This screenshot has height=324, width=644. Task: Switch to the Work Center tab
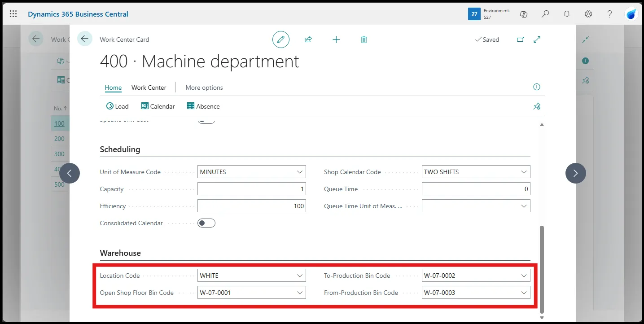pyautogui.click(x=149, y=88)
